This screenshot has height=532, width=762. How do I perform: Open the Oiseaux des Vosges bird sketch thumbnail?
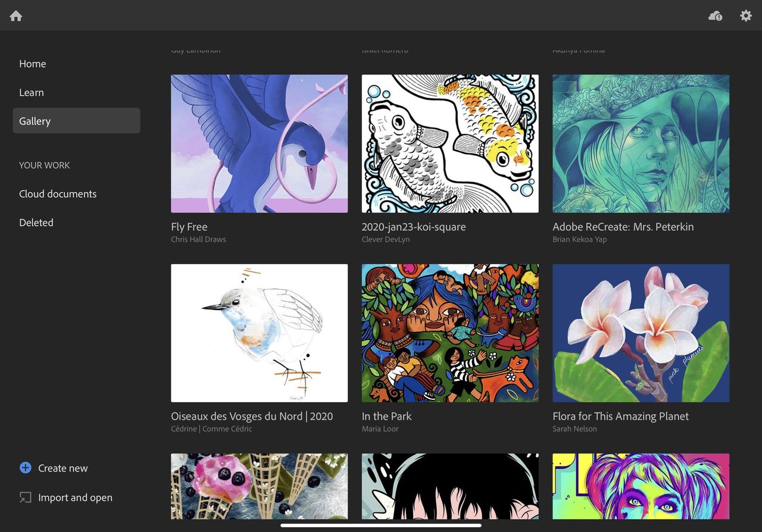click(259, 333)
